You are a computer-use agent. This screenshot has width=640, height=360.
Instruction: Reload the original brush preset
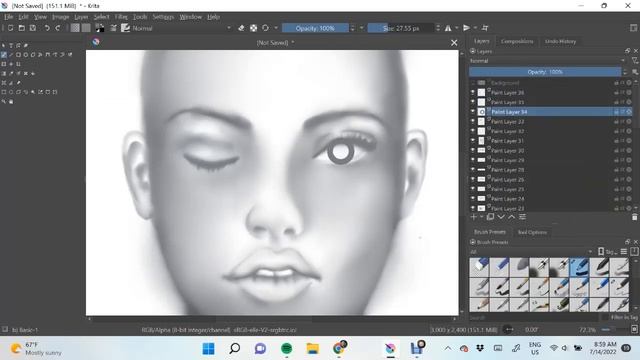pyautogui.click(x=265, y=28)
